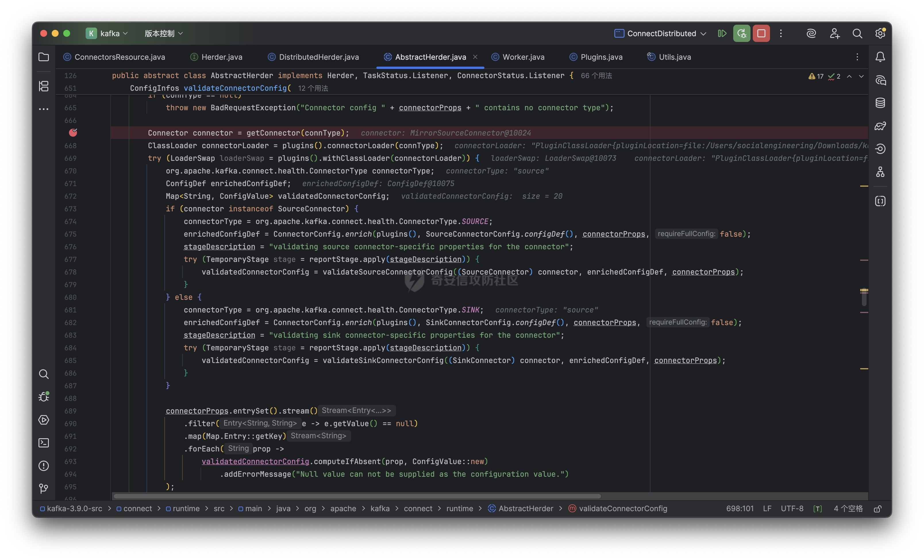Open the Structure tool window icon
Screen dimensions: 924x560
[x=43, y=86]
